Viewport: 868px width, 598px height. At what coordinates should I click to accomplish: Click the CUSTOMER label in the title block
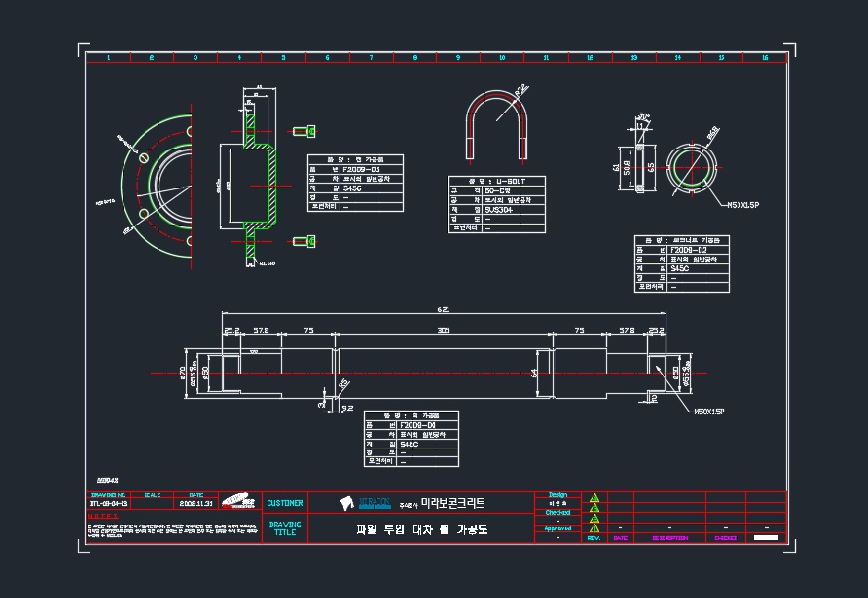285,503
